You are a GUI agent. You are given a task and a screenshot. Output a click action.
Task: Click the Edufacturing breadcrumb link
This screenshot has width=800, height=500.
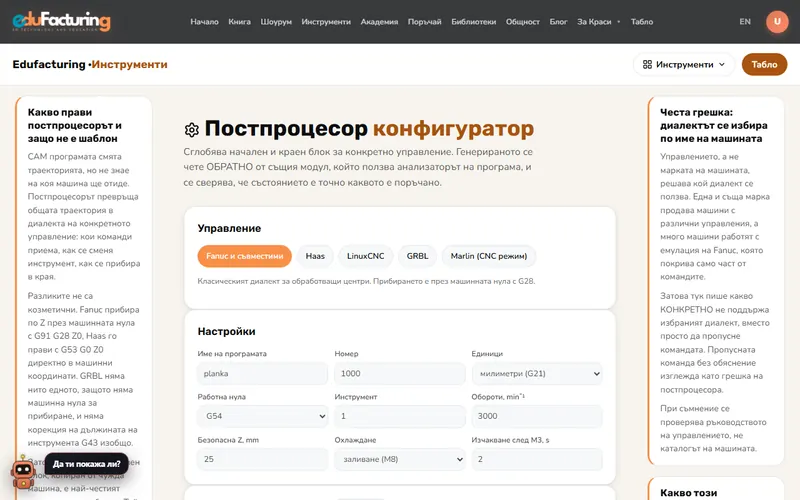[x=49, y=64]
